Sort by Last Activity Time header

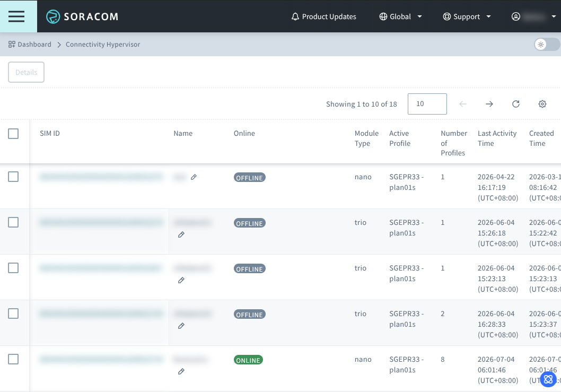click(497, 138)
